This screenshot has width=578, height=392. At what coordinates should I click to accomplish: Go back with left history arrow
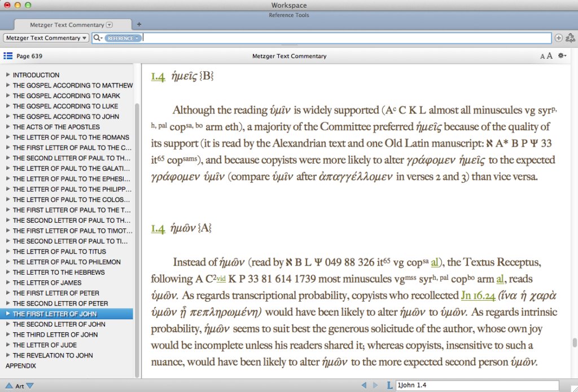tap(364, 385)
